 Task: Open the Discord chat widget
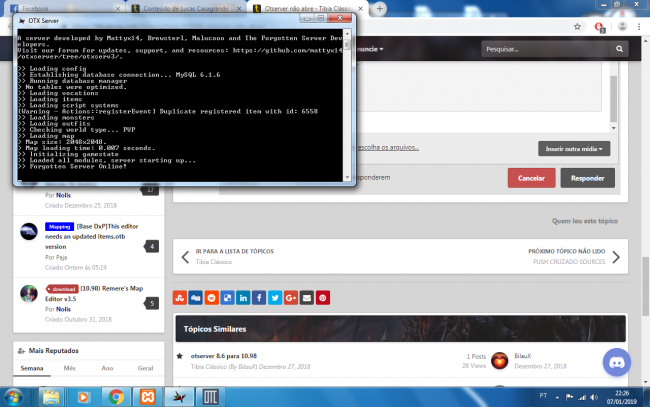click(x=616, y=362)
